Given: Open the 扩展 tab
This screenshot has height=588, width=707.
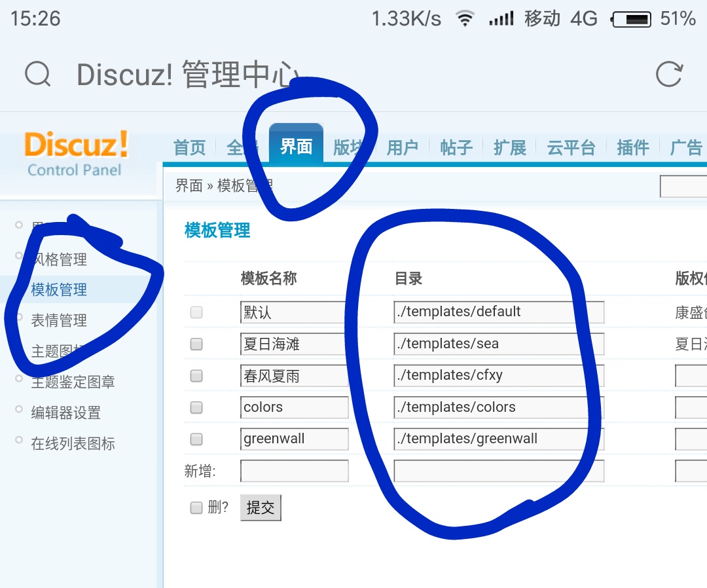Looking at the screenshot, I should click(x=510, y=148).
